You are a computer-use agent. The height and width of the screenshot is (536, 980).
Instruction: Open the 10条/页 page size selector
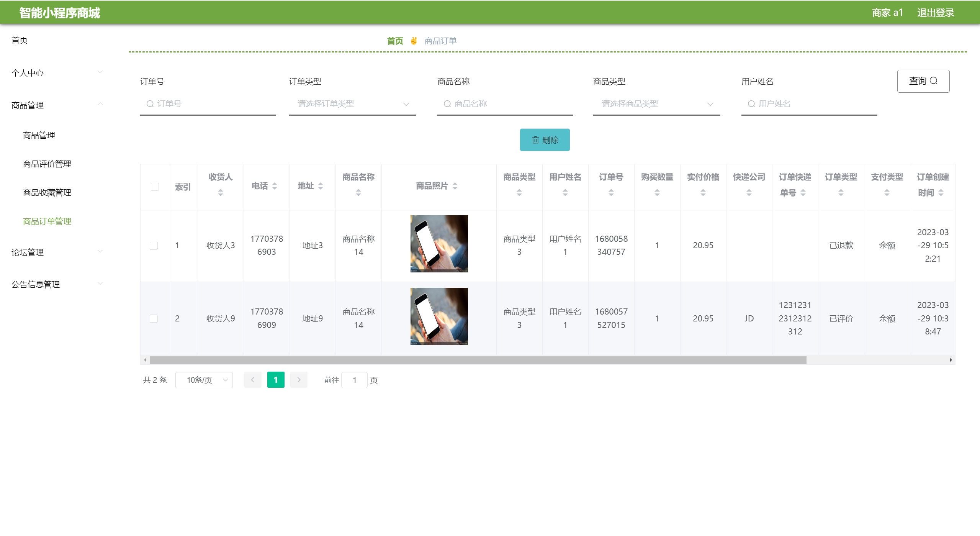(x=204, y=380)
